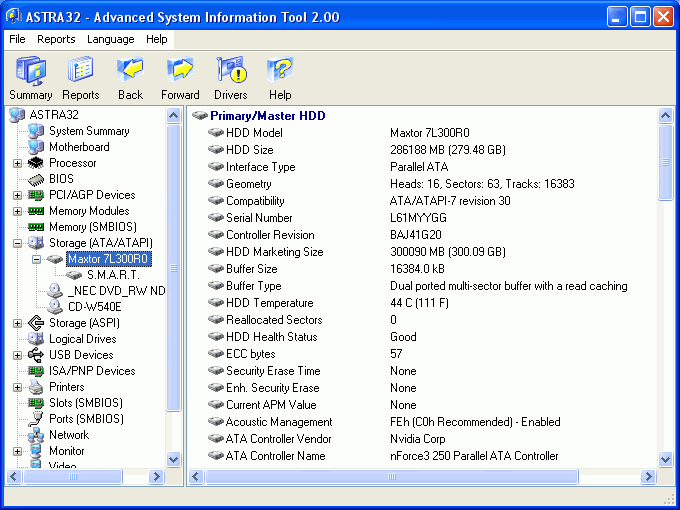The image size is (680, 510).
Task: Click the nForce3 250 Parallel ATA Controller text
Action: pos(474,456)
